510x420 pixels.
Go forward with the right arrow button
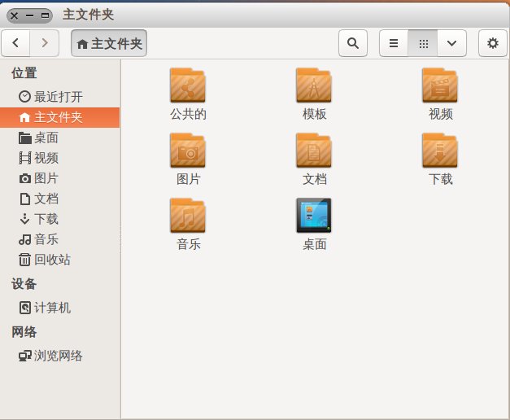tap(45, 43)
